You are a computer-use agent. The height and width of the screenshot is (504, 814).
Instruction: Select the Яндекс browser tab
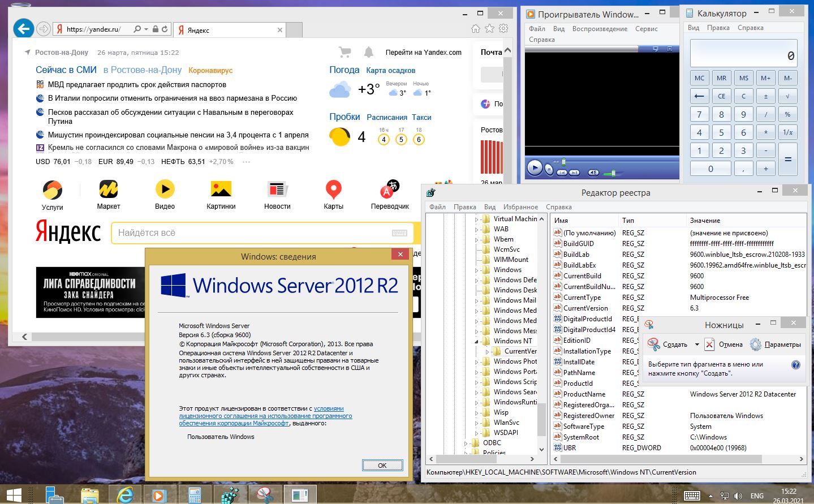229,30
